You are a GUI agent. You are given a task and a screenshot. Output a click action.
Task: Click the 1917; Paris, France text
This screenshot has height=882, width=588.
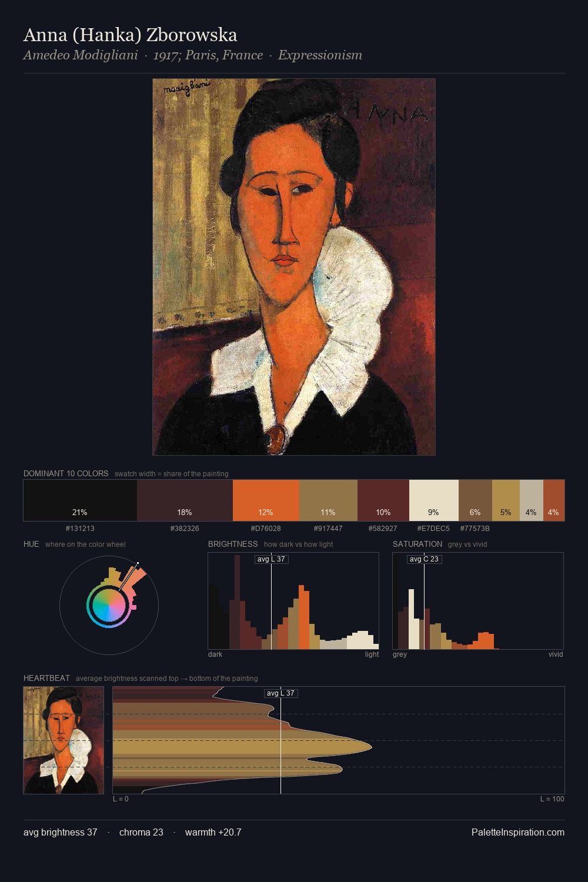(208, 55)
